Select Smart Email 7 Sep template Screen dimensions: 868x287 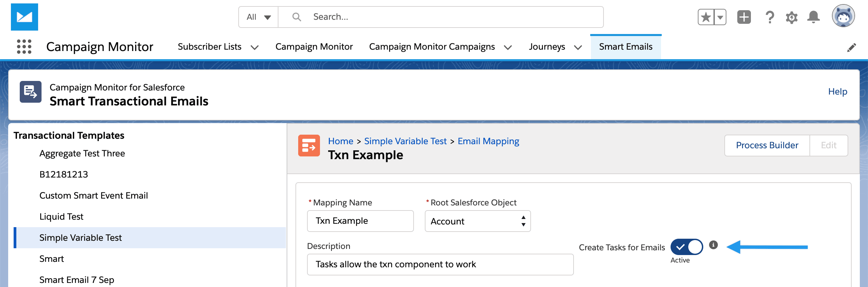tap(77, 280)
